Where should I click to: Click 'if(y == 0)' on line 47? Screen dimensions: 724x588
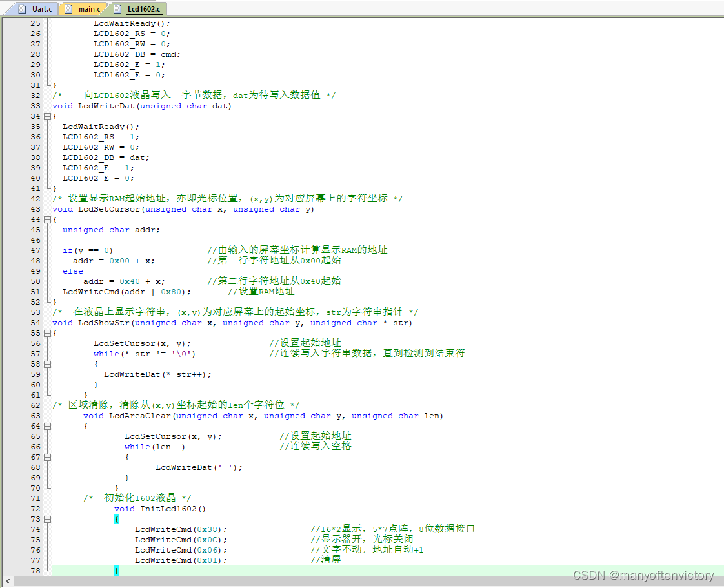[88, 251]
